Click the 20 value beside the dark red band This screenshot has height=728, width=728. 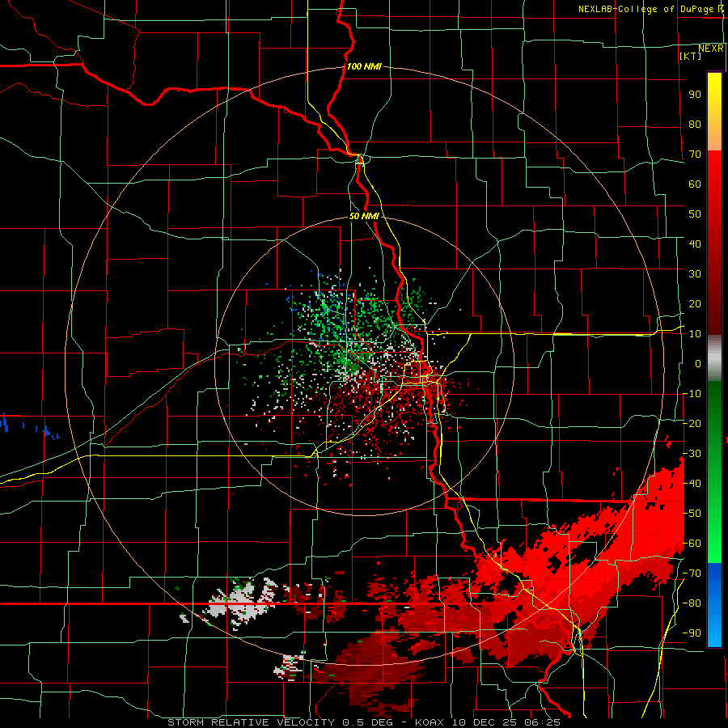695,304
